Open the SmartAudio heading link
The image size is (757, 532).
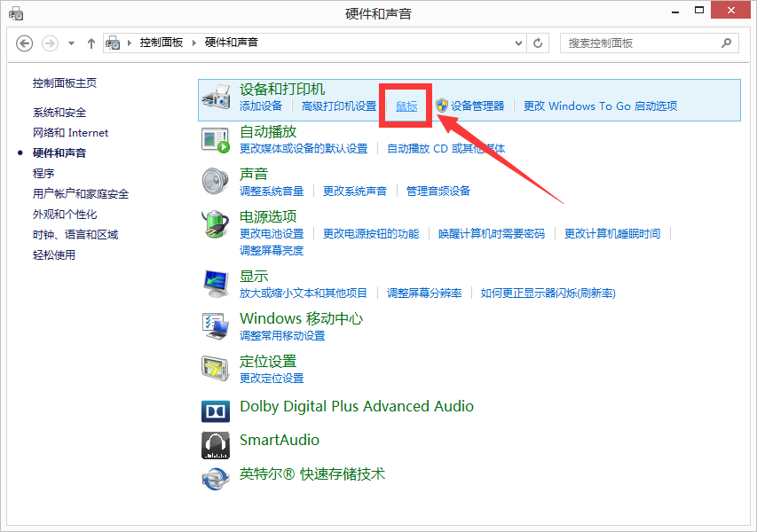pyautogui.click(x=280, y=440)
